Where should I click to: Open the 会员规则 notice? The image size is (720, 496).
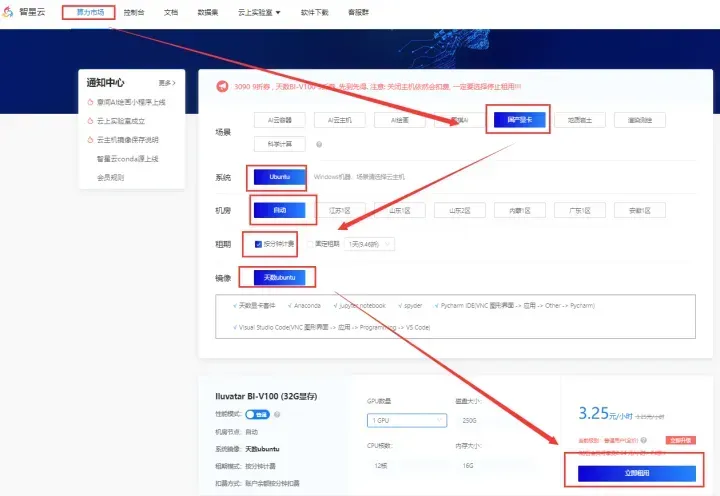coord(110,177)
